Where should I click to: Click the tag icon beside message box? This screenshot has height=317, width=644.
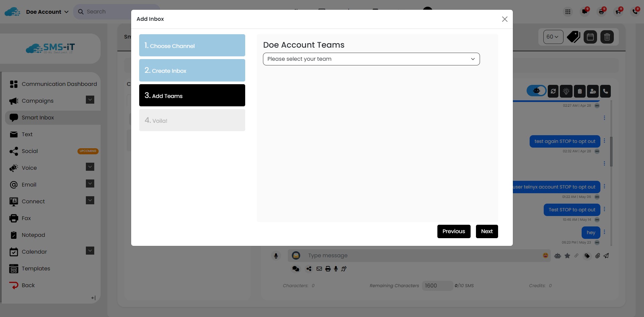pos(587,256)
